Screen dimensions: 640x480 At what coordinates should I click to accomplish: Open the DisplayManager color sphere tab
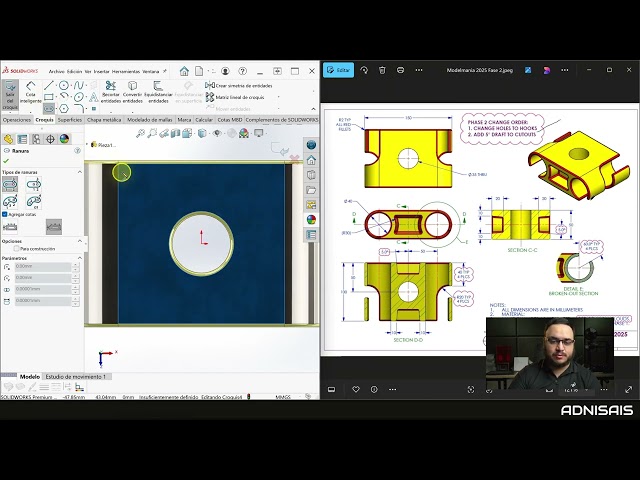click(64, 139)
